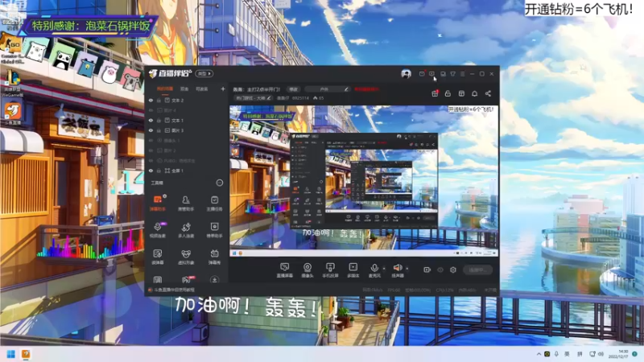Screen dimensions: 644x362
Task: Add a 直播屏幕 screen capture source
Action: [x=285, y=270]
